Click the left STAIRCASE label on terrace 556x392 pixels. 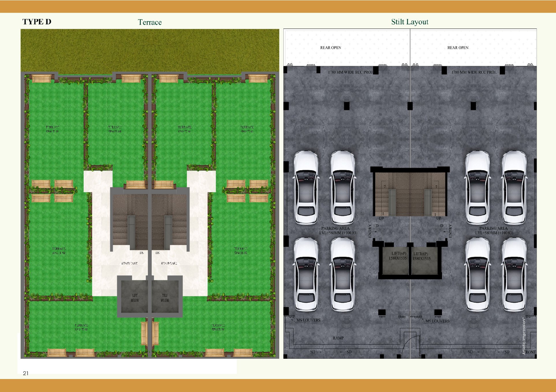point(129,263)
